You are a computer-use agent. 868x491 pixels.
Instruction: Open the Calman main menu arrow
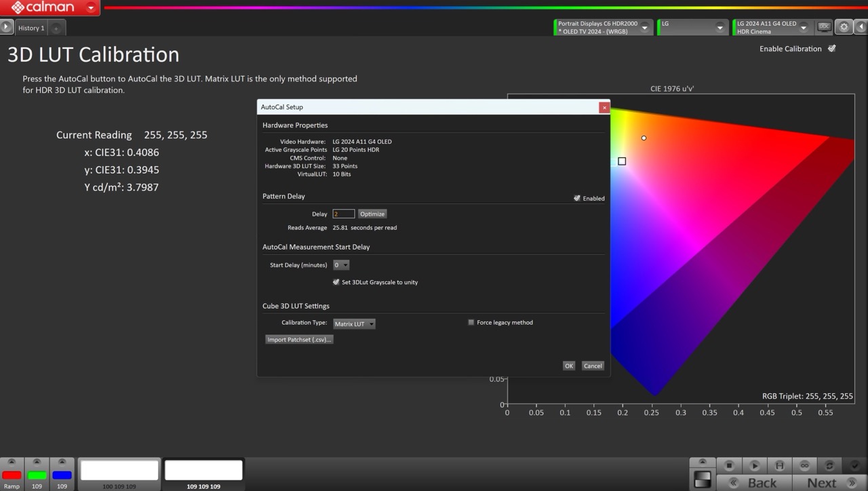click(x=91, y=8)
